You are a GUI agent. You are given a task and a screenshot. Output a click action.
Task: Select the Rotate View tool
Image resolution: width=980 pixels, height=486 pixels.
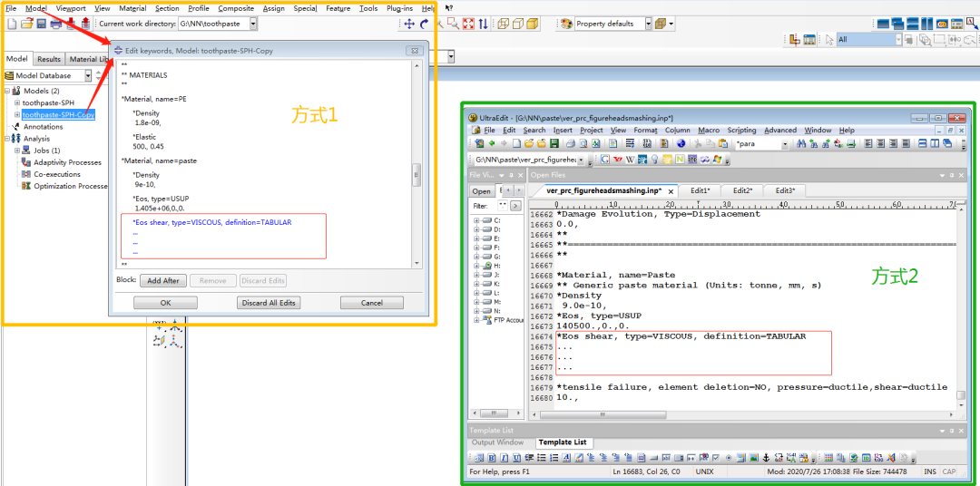(424, 24)
